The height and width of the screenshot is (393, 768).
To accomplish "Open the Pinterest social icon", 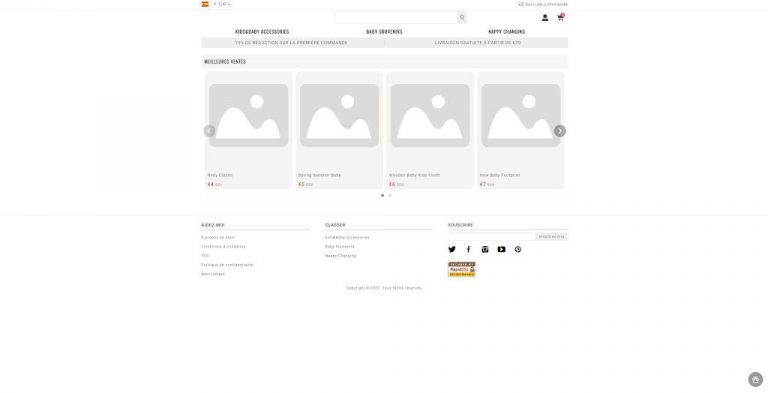I will pyautogui.click(x=518, y=249).
